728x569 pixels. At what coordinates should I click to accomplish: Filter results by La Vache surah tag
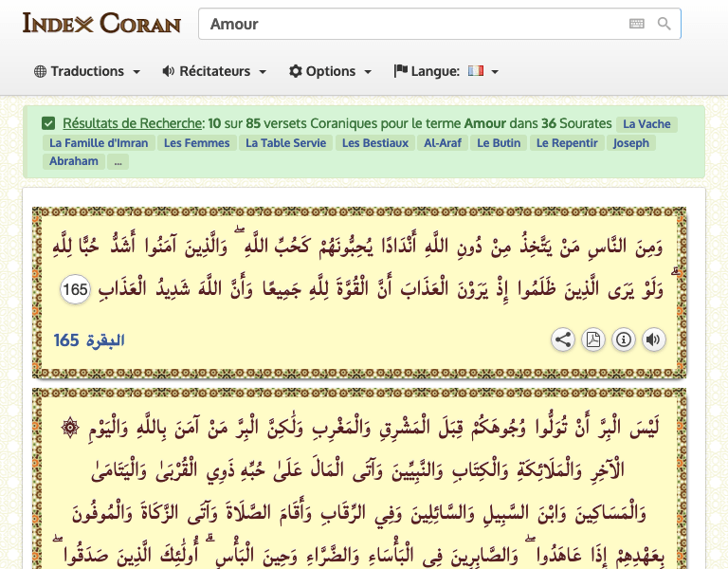646,124
